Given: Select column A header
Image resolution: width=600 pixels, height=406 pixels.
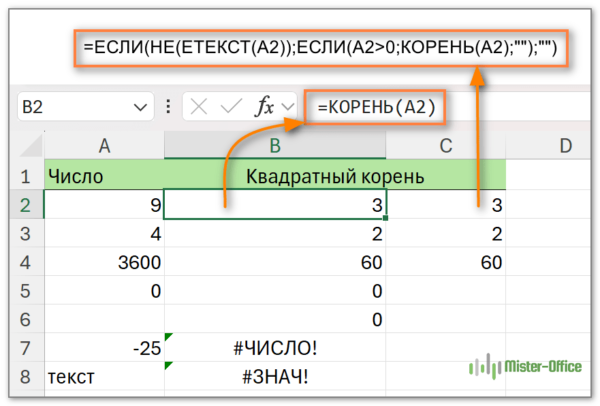Looking at the screenshot, I should [x=104, y=146].
